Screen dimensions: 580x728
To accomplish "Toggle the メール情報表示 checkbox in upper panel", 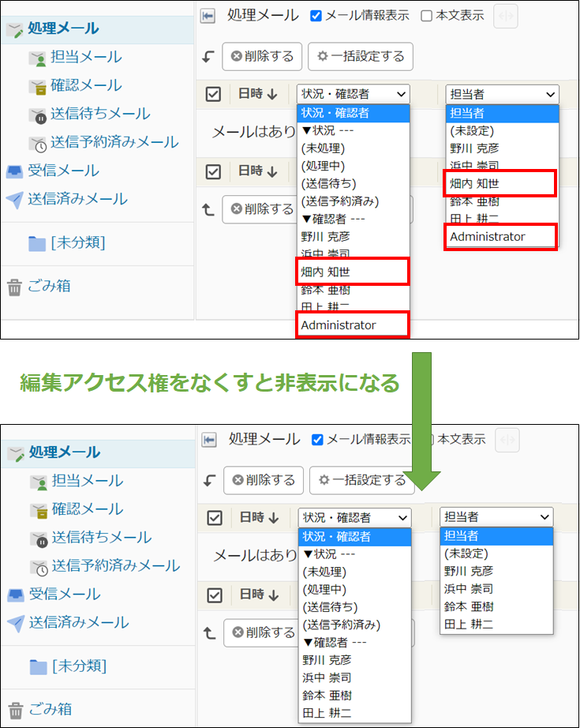I will pos(316,16).
